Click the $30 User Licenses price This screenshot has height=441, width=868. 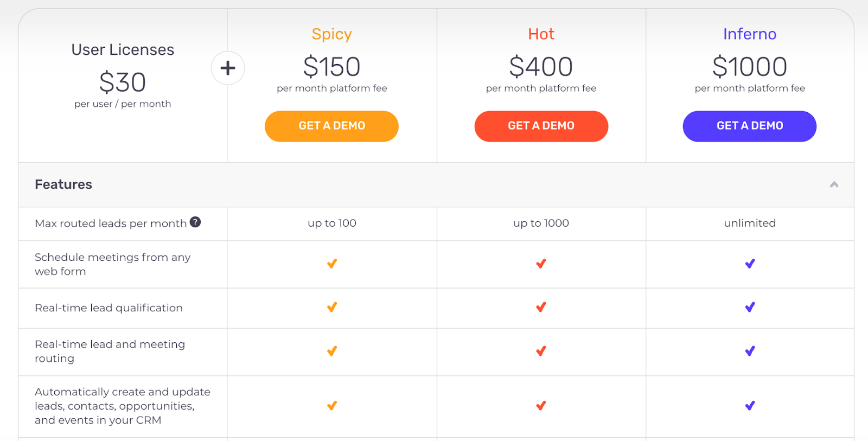tap(123, 82)
